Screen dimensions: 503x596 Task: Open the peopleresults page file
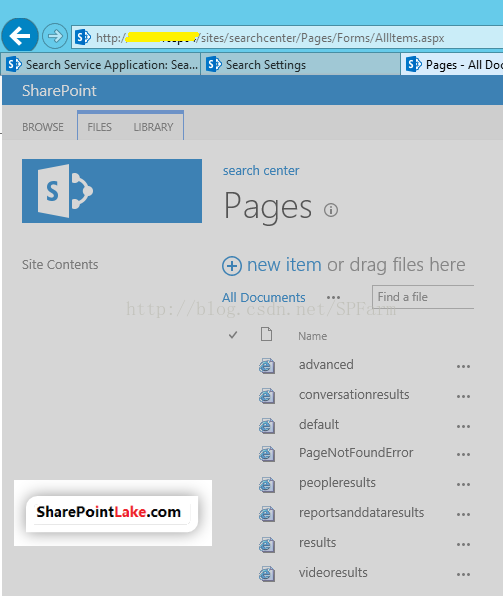337,483
